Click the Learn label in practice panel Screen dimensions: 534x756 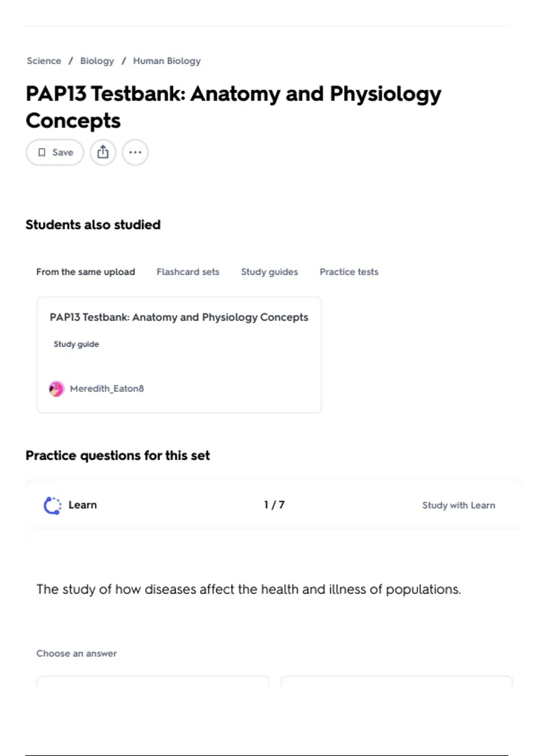click(x=83, y=505)
